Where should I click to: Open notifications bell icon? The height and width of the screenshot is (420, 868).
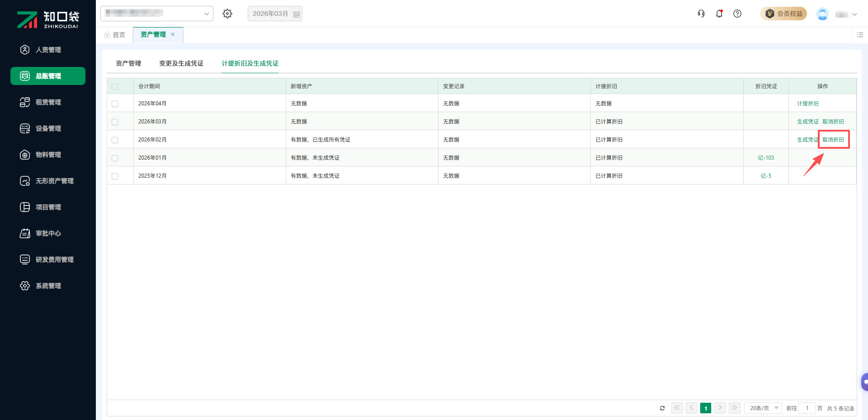(x=719, y=14)
